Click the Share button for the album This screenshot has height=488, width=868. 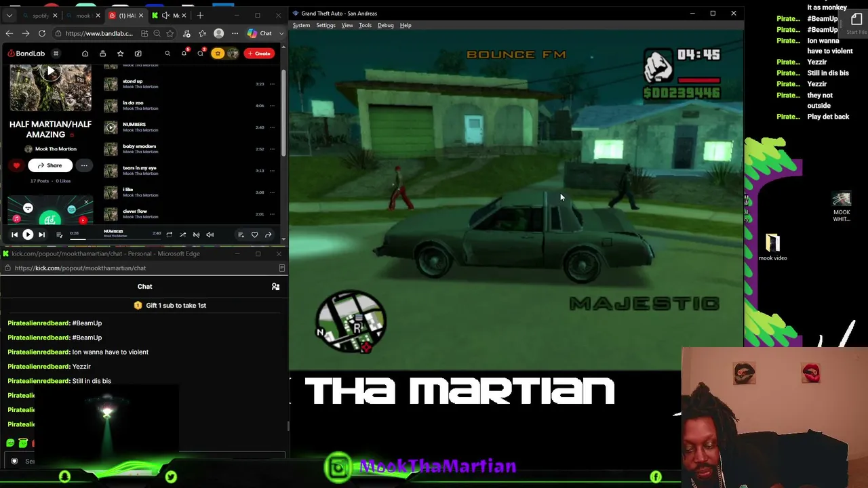[50, 165]
